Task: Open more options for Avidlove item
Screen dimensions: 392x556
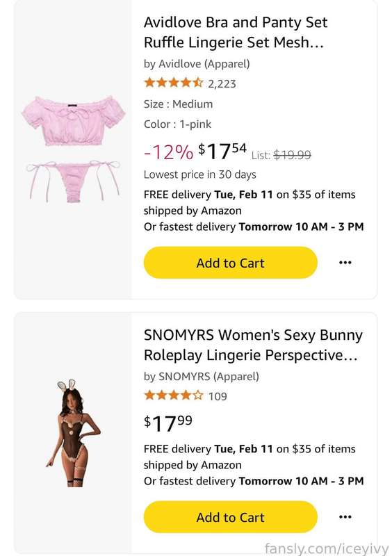Action: (x=345, y=263)
